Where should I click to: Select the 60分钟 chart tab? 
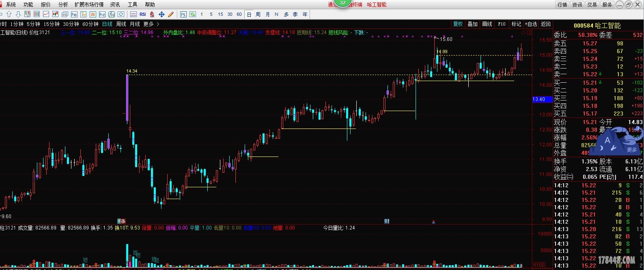(90, 24)
